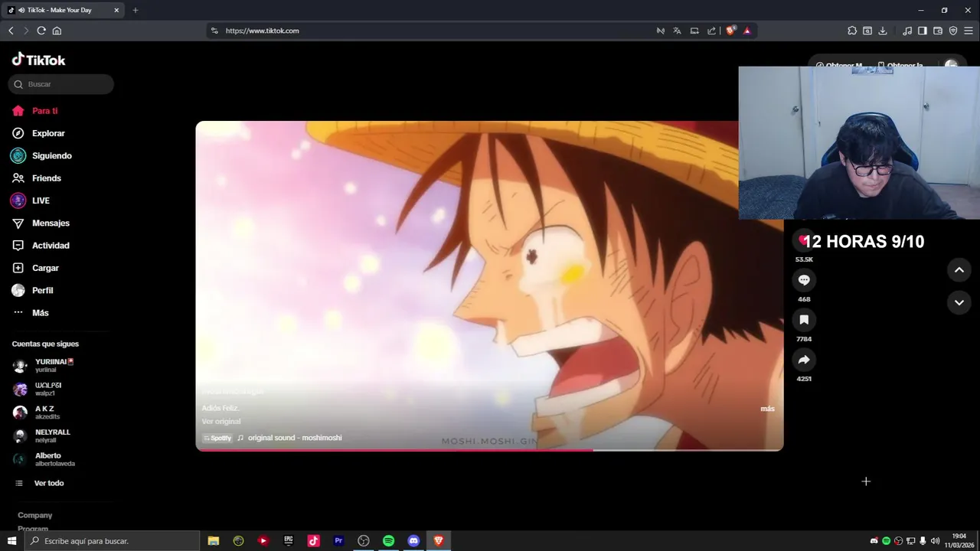
Task: Expand the description with más
Action: tap(767, 409)
